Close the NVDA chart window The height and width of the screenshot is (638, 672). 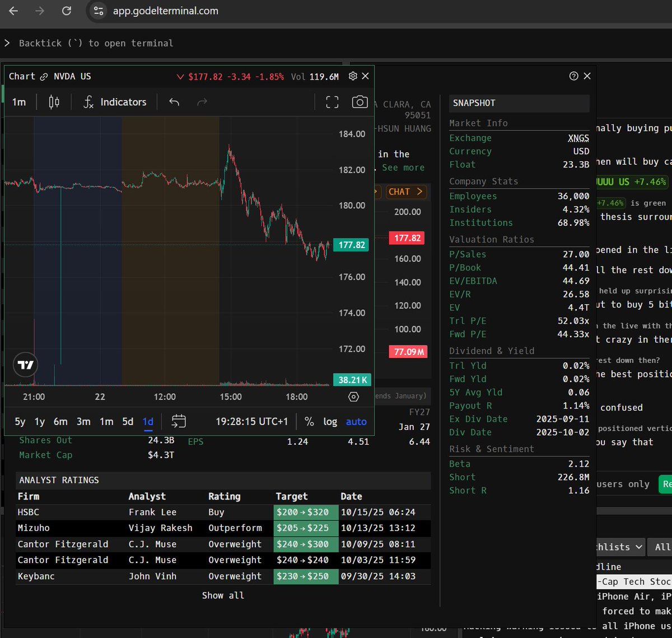click(x=365, y=76)
